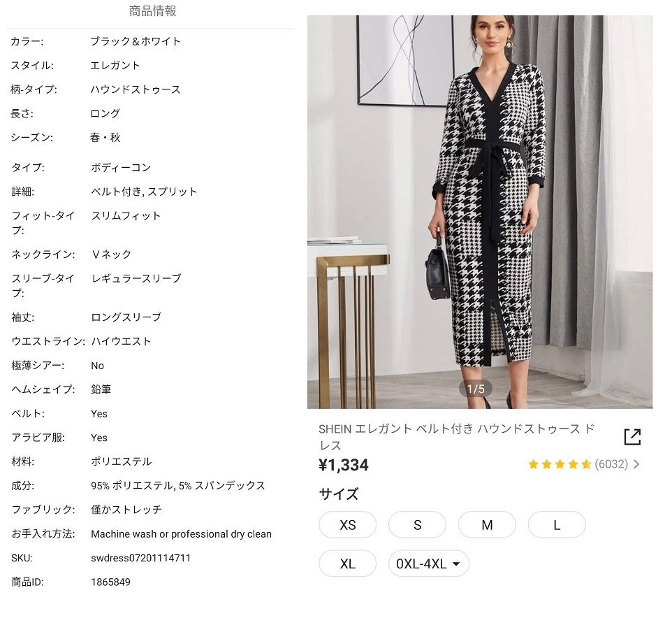
Task: Click the ブラック＆ホワイト color value
Action: pyautogui.click(x=136, y=41)
